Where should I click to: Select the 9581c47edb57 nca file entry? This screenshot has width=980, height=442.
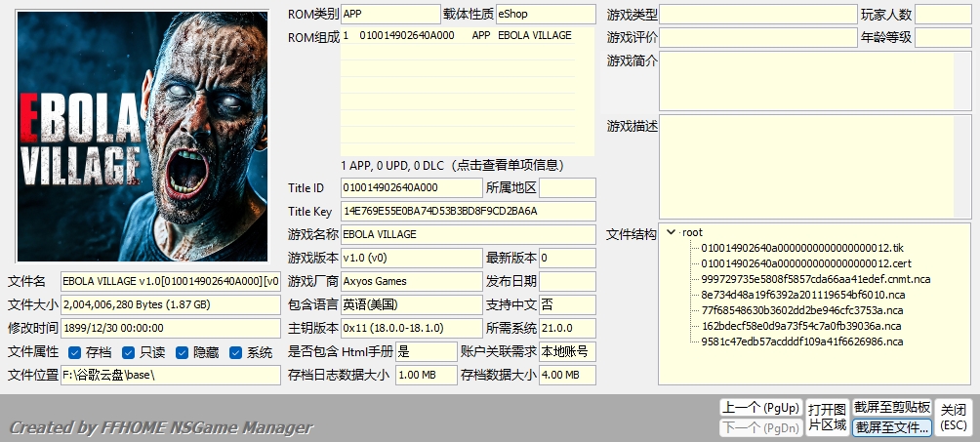coord(801,342)
